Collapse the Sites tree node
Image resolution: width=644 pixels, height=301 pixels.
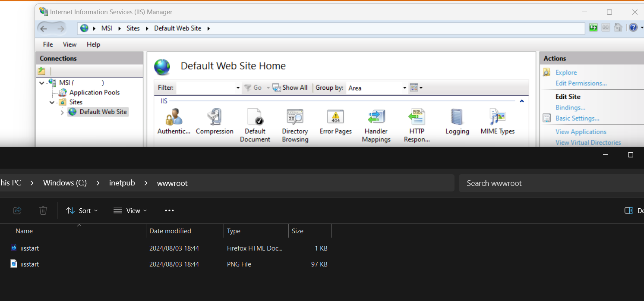tap(52, 102)
